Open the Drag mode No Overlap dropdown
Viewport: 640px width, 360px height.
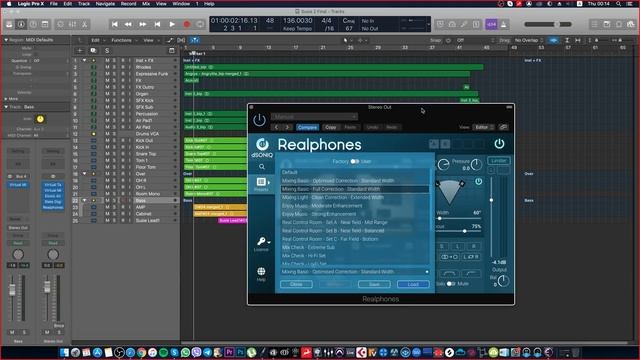tap(529, 40)
